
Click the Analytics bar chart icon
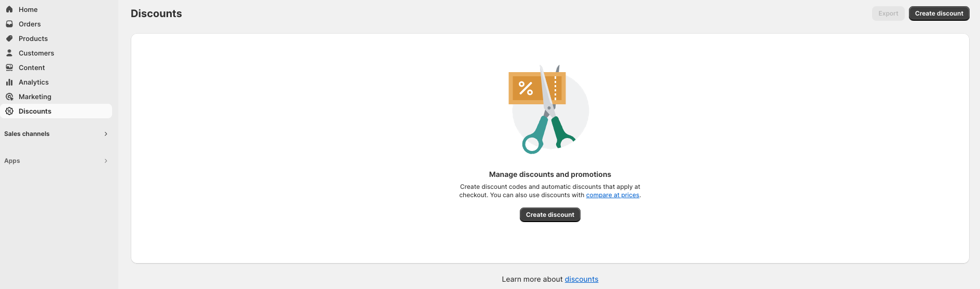[x=9, y=82]
